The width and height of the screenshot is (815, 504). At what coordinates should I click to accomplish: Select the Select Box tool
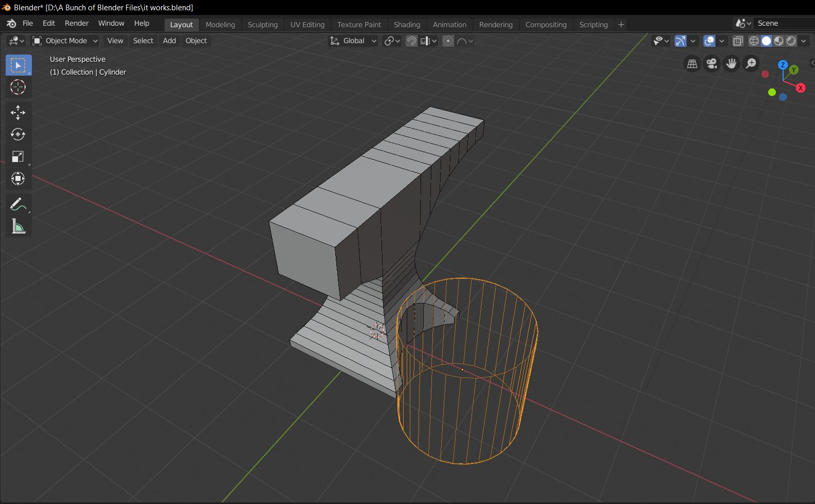(x=18, y=65)
